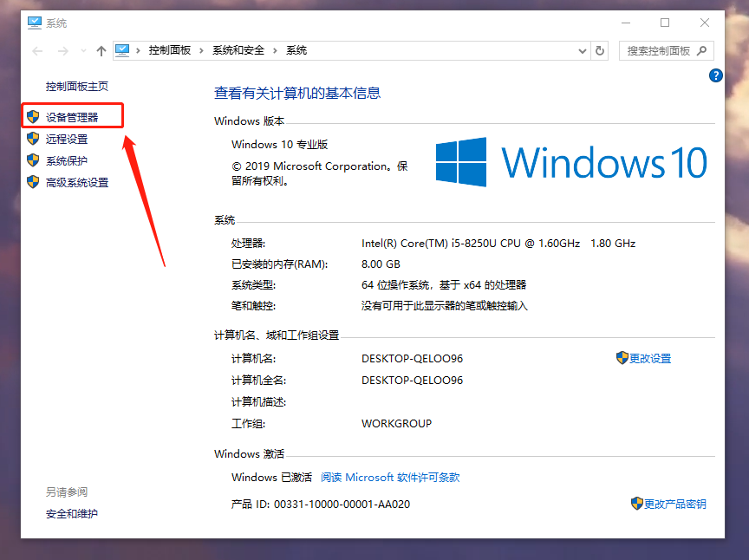Click 更改设置 change settings link
This screenshot has height=560, width=749.
click(x=649, y=358)
